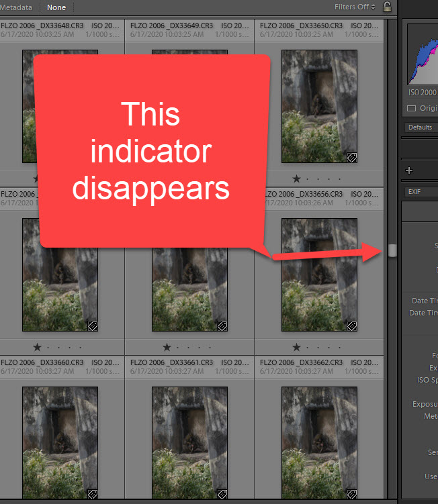This screenshot has height=504, width=438.
Task: Select the Metadata filter tab
Action: tap(16, 7)
